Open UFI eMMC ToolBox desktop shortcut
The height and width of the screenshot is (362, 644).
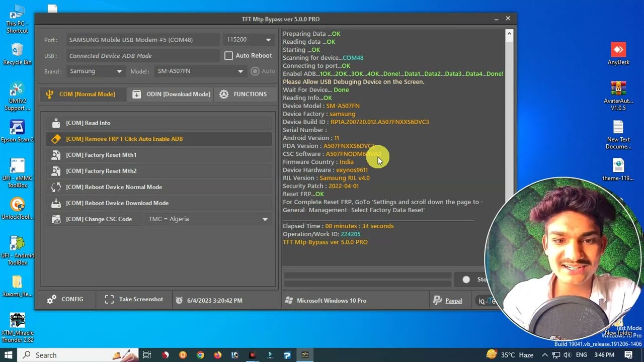(x=17, y=173)
